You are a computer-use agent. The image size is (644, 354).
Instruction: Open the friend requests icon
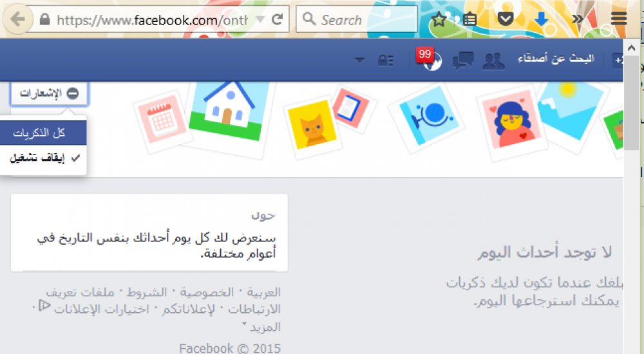(493, 61)
